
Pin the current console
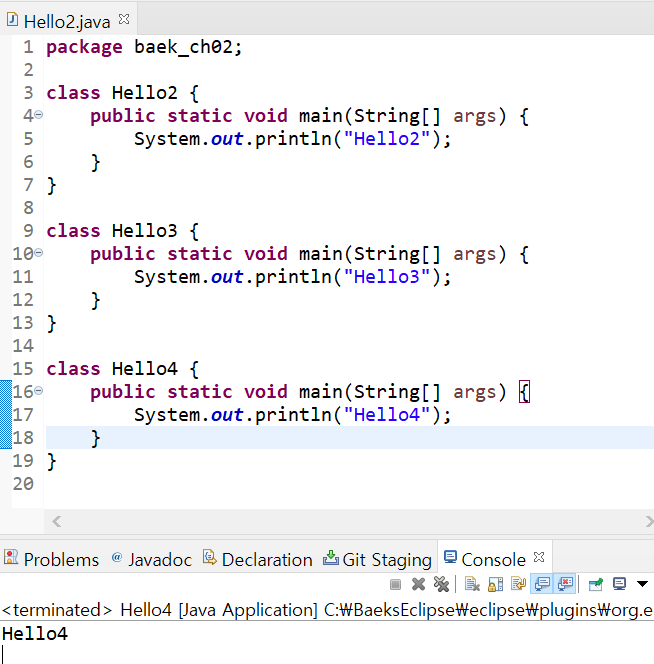tap(596, 584)
